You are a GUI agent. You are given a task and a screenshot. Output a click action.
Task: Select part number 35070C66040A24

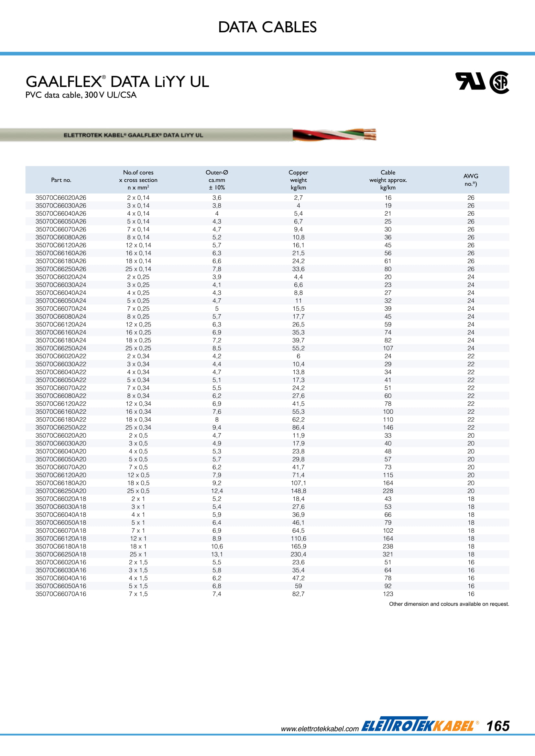click(x=61, y=293)
